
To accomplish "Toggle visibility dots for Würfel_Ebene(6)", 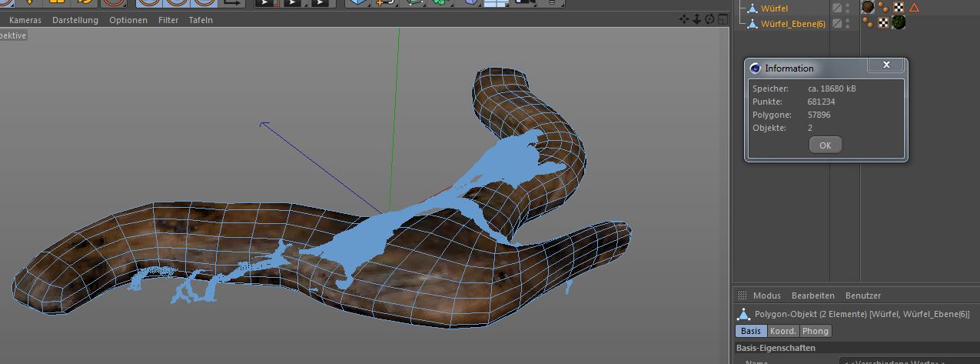I will coord(848,23).
